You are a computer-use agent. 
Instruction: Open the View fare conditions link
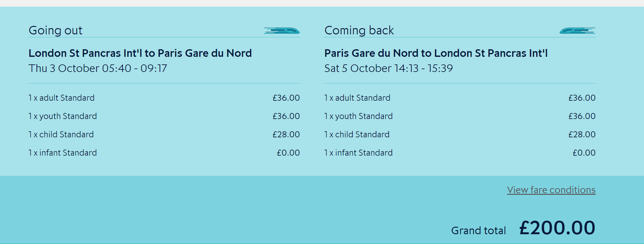pyautogui.click(x=551, y=190)
